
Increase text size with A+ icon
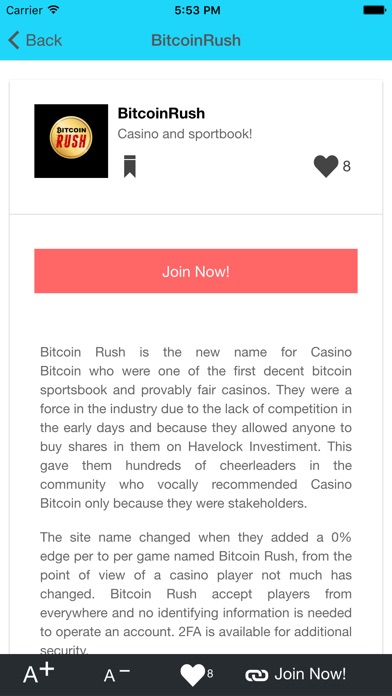pos(39,673)
